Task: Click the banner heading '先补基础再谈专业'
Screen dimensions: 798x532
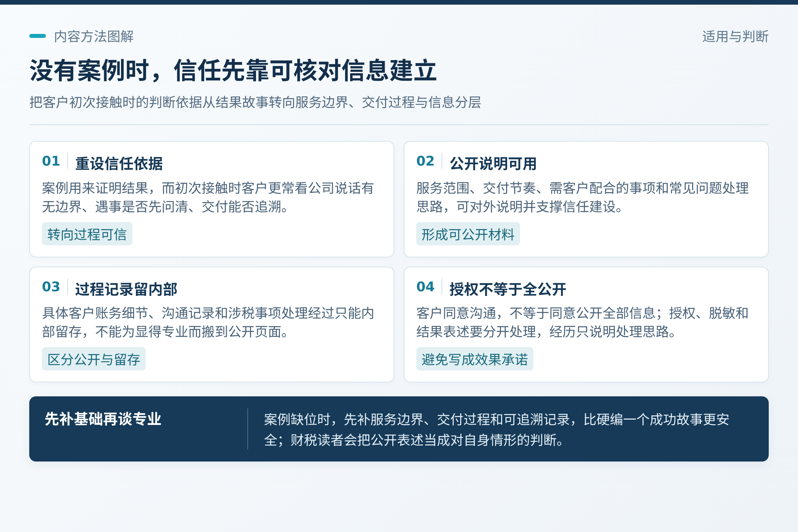Action: (x=103, y=419)
